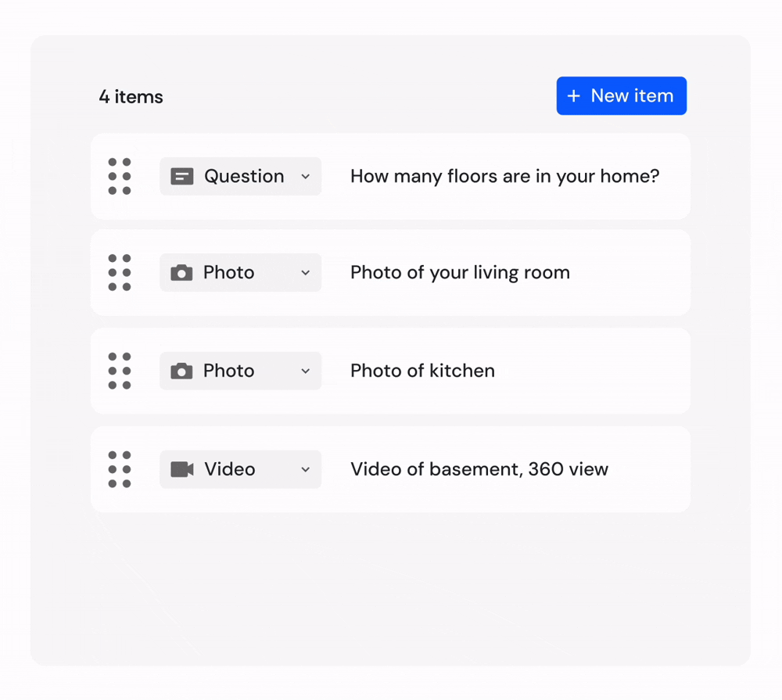Image resolution: width=782 pixels, height=700 pixels.
Task: Click the plus icon in New item
Action: [x=574, y=95]
